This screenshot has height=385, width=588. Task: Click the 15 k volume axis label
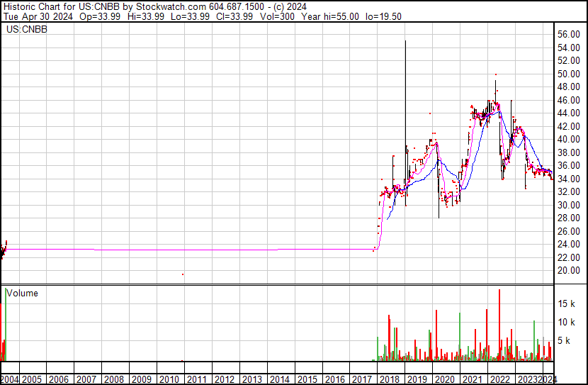tap(567, 303)
